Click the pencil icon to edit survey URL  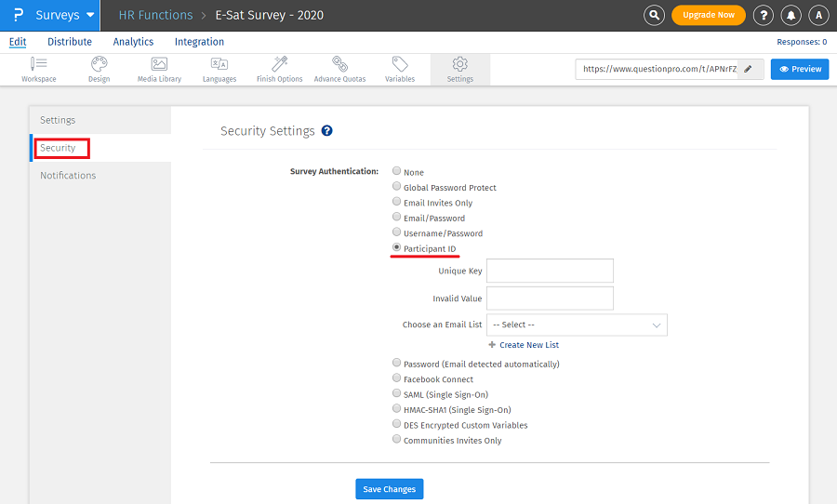click(x=748, y=69)
